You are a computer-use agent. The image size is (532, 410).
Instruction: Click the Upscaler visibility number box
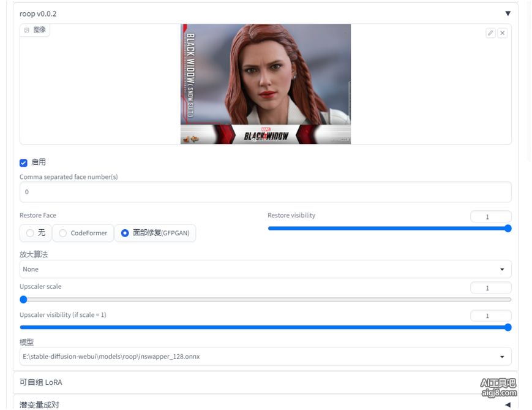click(490, 316)
